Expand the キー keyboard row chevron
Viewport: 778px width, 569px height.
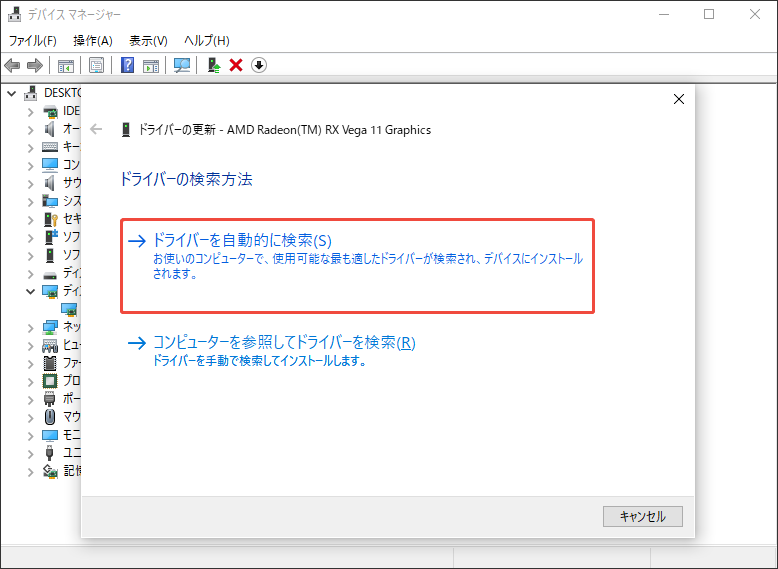coord(31,148)
